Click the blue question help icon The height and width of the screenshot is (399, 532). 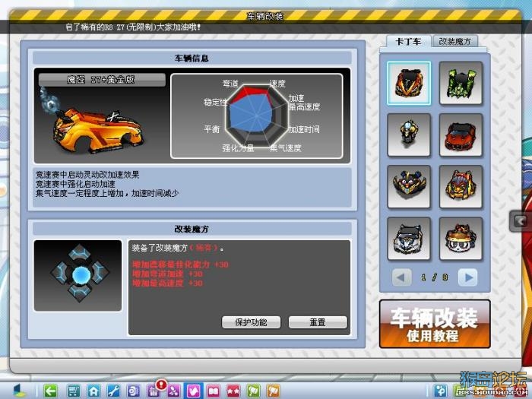pyautogui.click(x=441, y=391)
